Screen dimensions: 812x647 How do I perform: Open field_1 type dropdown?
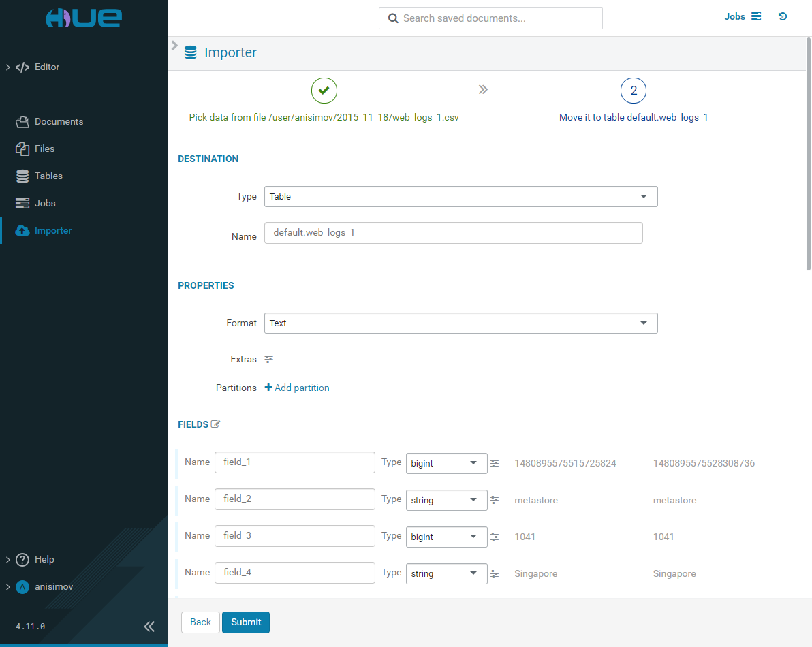pyautogui.click(x=446, y=464)
